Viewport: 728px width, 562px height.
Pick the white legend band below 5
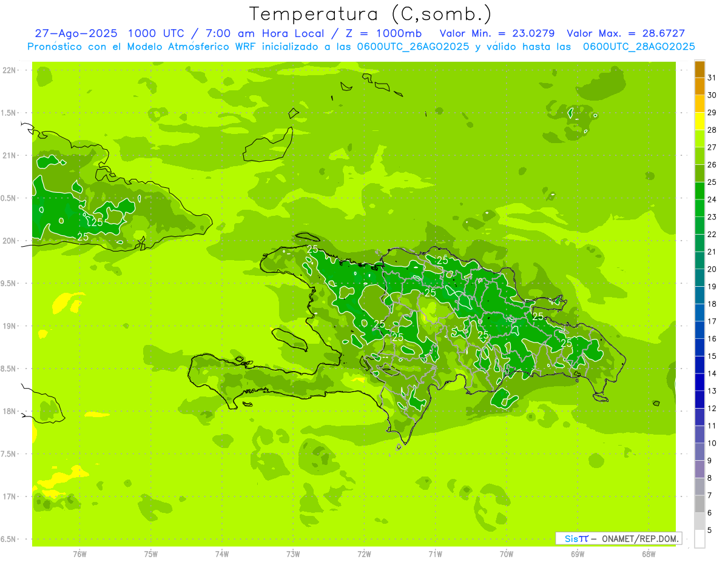point(699,539)
